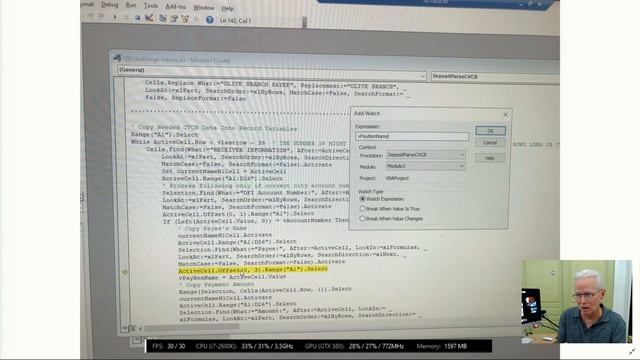640x360 pixels.
Task: Click the 'Copy Payment Amount' comment line
Action: [216, 284]
